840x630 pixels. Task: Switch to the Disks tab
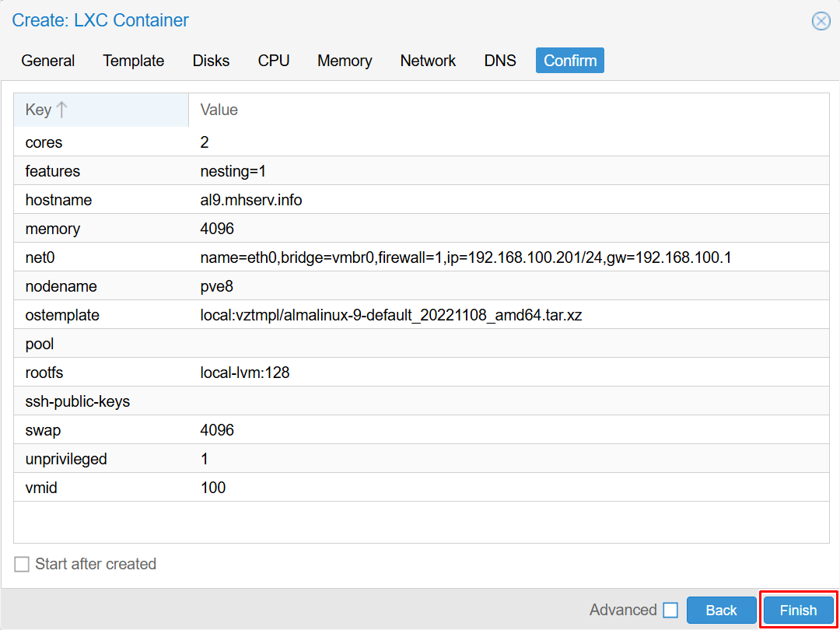pyautogui.click(x=211, y=61)
